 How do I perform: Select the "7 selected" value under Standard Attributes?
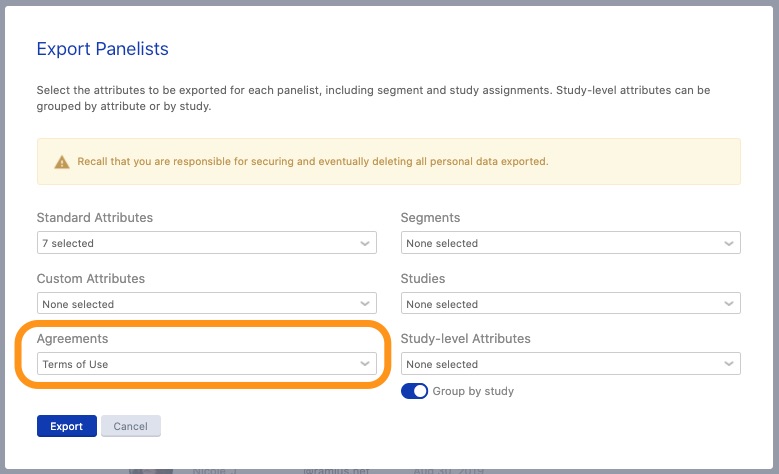(68, 243)
